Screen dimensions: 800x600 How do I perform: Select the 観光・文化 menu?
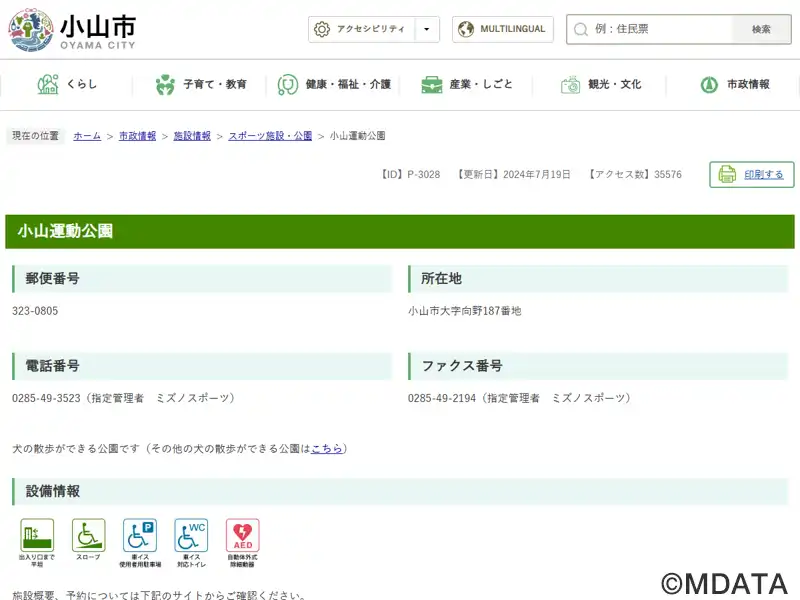tap(601, 85)
